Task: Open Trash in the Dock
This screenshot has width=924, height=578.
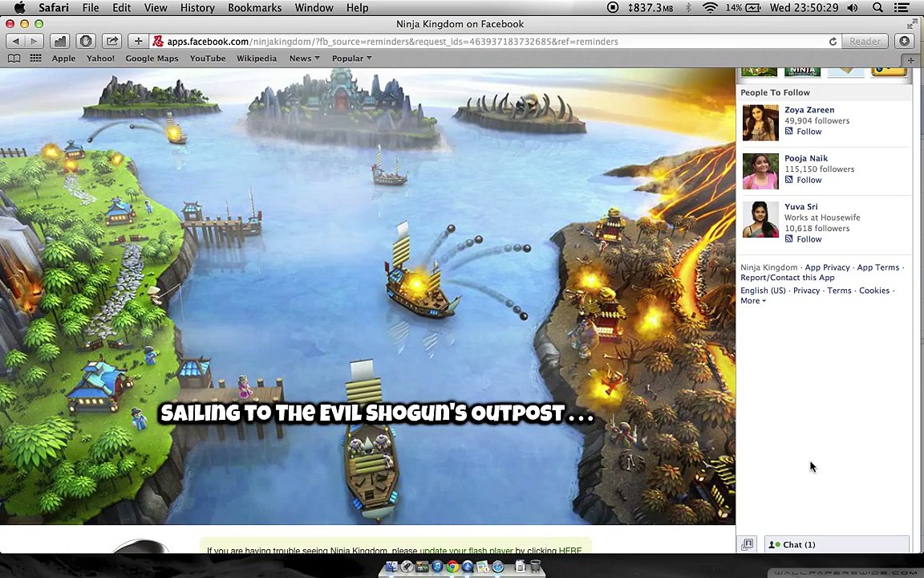Action: [535, 567]
